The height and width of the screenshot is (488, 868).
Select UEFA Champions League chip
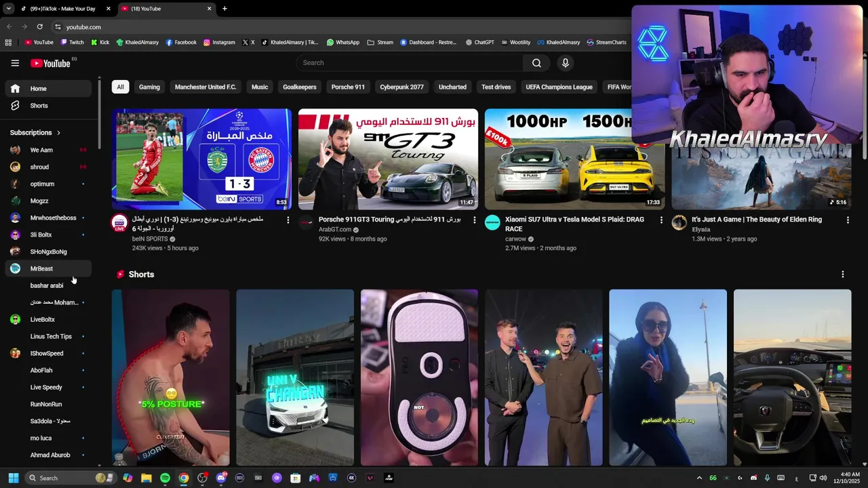[559, 87]
